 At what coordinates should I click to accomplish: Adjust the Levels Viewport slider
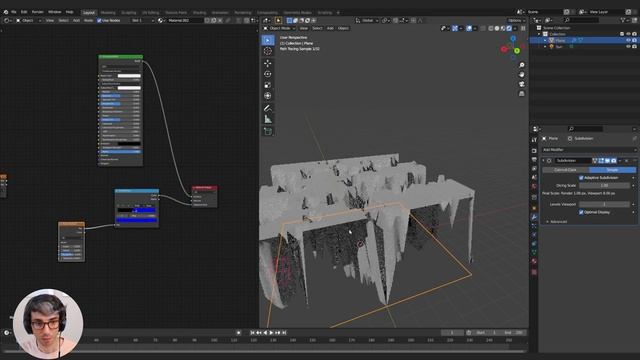[604, 204]
